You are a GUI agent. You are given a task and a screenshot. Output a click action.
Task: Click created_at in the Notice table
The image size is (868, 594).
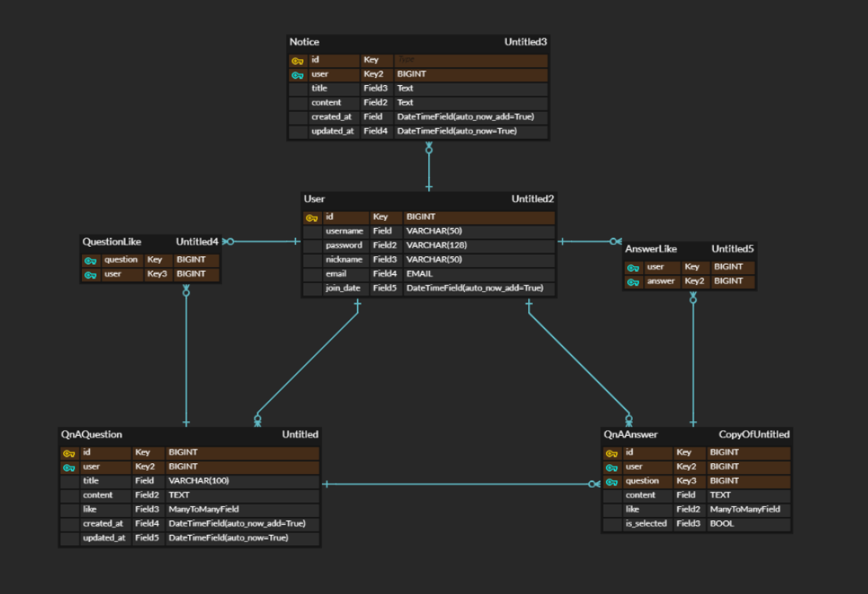pyautogui.click(x=331, y=117)
